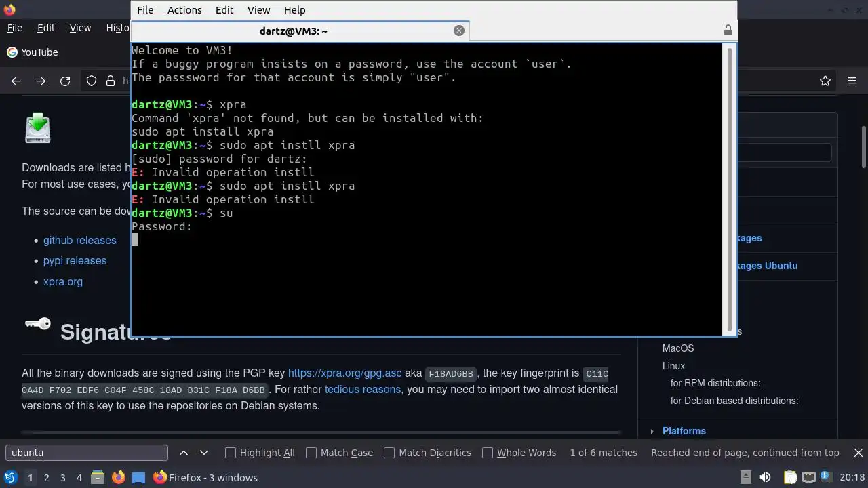Open Firefox View menu
Viewport: 868px width, 488px height.
point(80,28)
